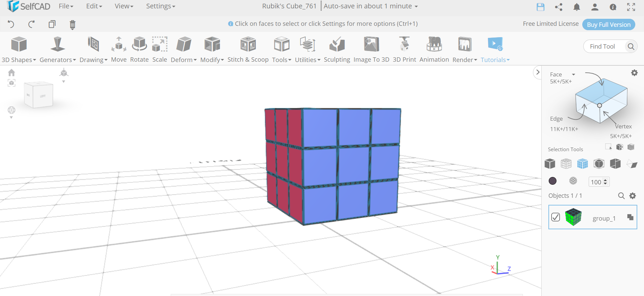The width and height of the screenshot is (644, 296).
Task: Select the group_1 object thumbnail
Action: tap(573, 217)
